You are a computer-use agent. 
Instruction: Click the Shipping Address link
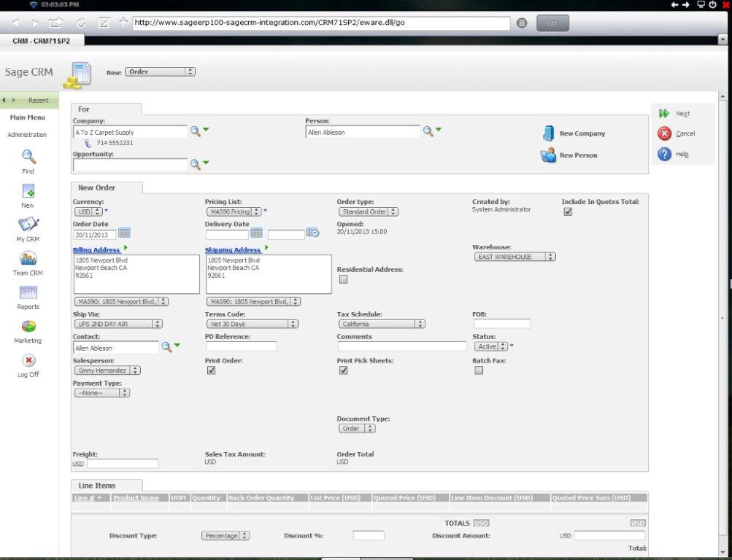point(233,250)
